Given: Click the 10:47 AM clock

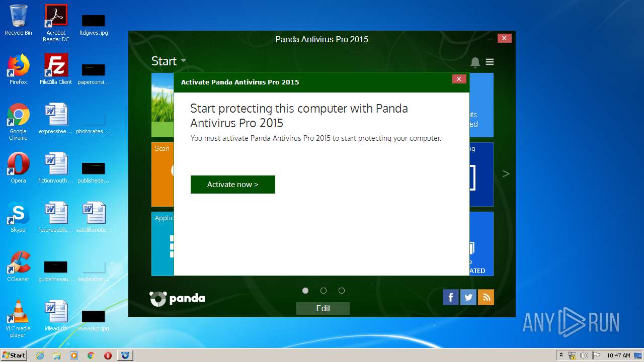Looking at the screenshot, I should [x=618, y=355].
